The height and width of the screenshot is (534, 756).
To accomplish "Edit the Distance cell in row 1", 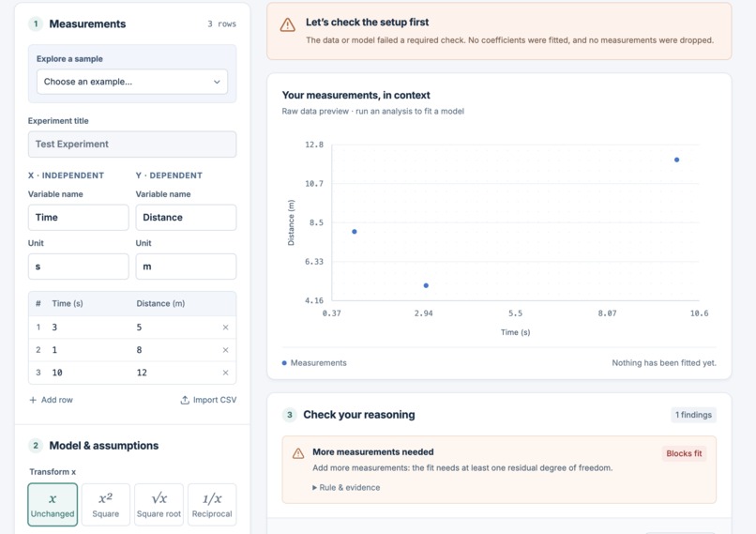I will 174,328.
